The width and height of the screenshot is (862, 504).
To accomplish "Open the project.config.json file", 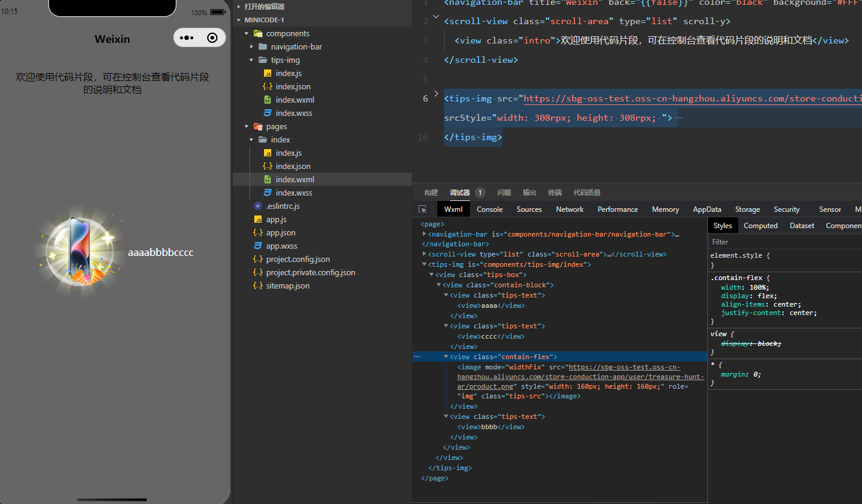I will coord(298,259).
